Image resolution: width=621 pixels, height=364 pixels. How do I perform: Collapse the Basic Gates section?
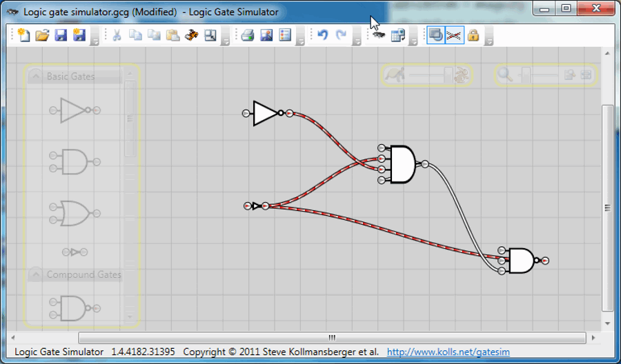tap(36, 75)
